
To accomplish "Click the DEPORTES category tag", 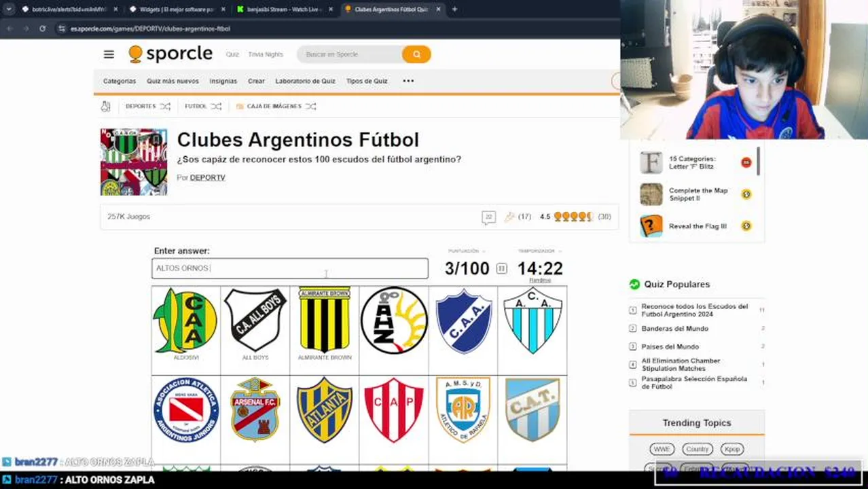I will (x=141, y=107).
